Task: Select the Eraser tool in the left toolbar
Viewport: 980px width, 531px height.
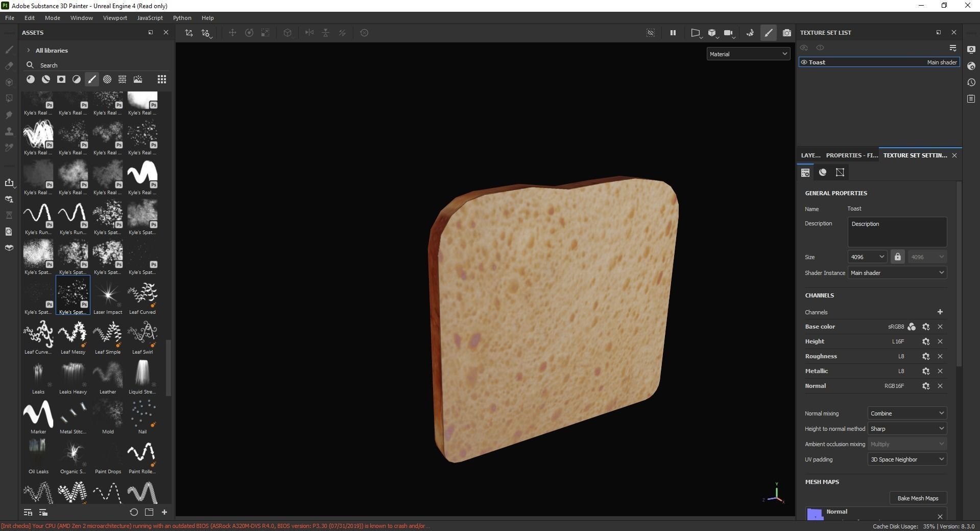Action: pos(9,66)
